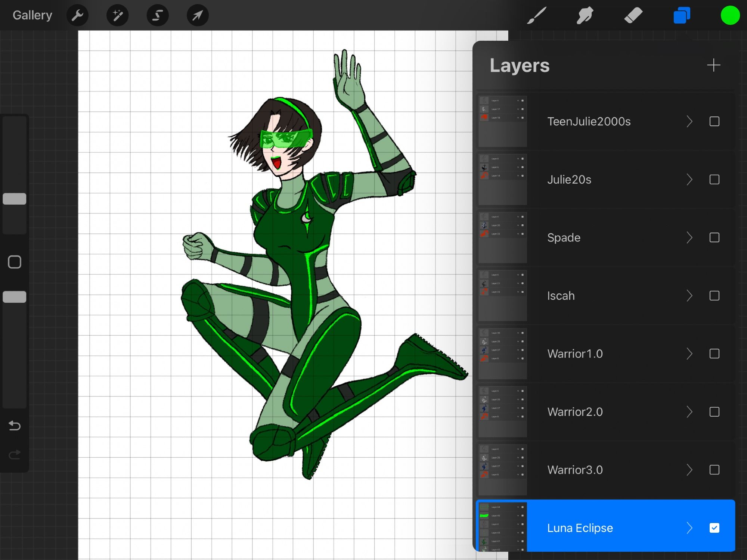Image resolution: width=747 pixels, height=560 pixels.
Task: Click the brush size slider handle
Action: pos(15,199)
